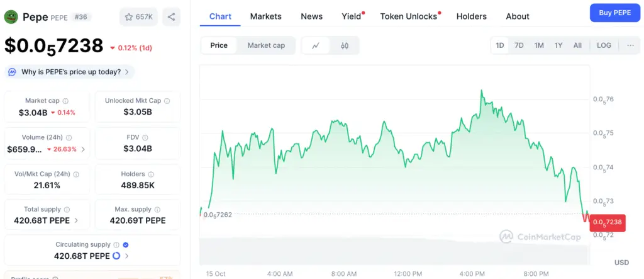Toggle chart to Market cap view

pos(266,45)
